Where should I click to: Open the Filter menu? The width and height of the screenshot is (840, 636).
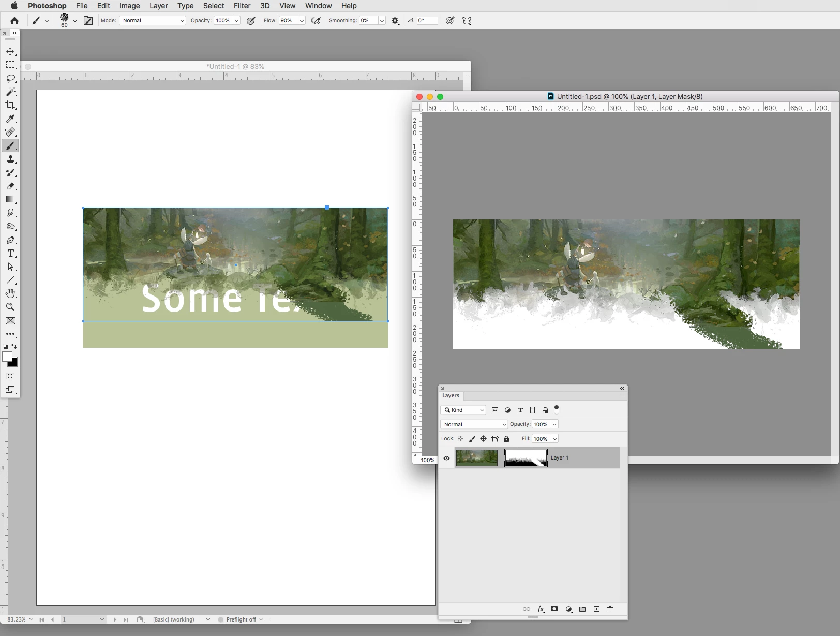coord(242,6)
